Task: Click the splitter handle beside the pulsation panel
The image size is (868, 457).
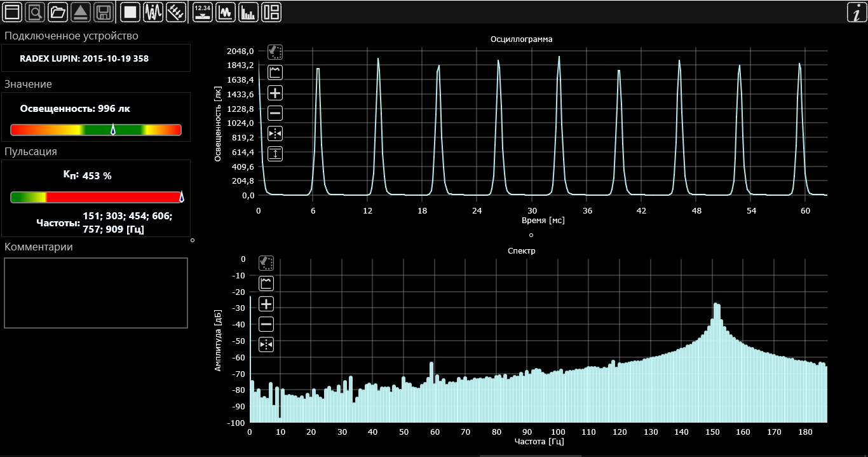Action: click(193, 240)
